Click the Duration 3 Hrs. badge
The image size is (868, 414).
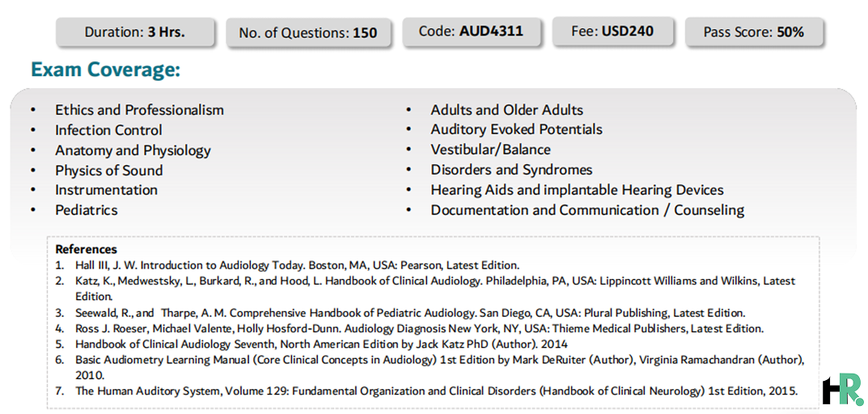point(135,32)
